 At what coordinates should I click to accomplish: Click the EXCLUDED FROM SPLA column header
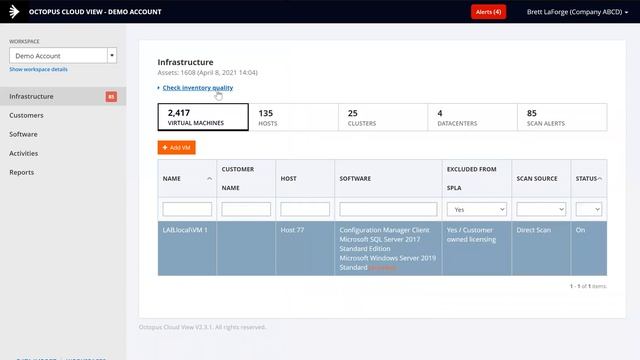477,178
